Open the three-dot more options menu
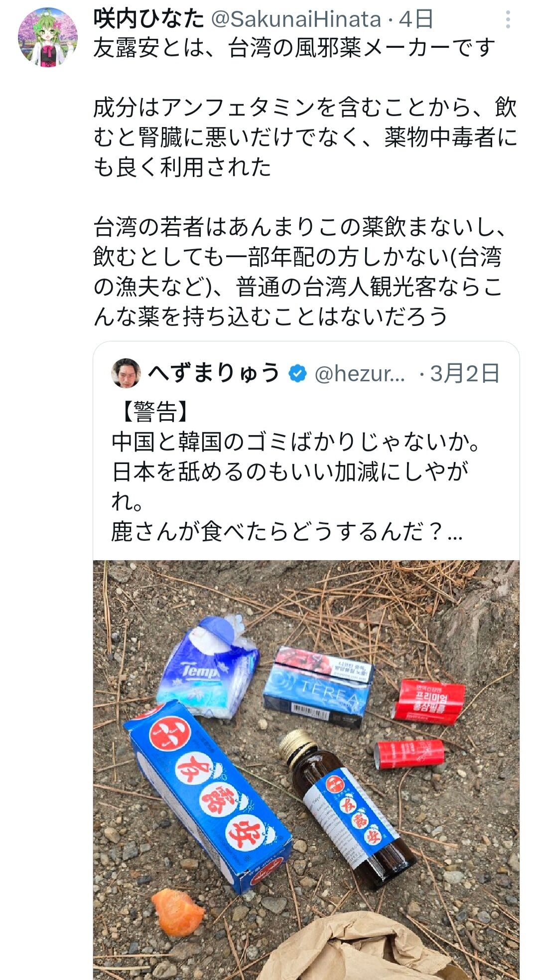Viewport: 538px width, 980px height. pyautogui.click(x=508, y=20)
